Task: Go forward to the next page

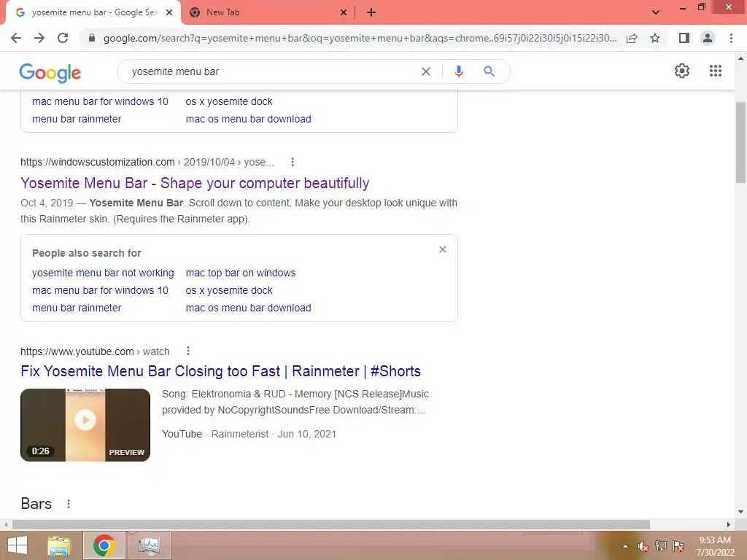Action: click(39, 38)
